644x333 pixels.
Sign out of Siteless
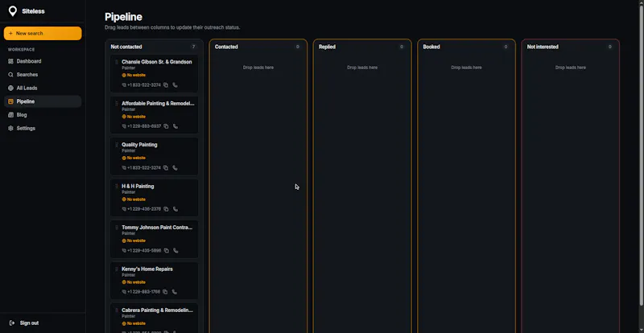[x=24, y=323]
